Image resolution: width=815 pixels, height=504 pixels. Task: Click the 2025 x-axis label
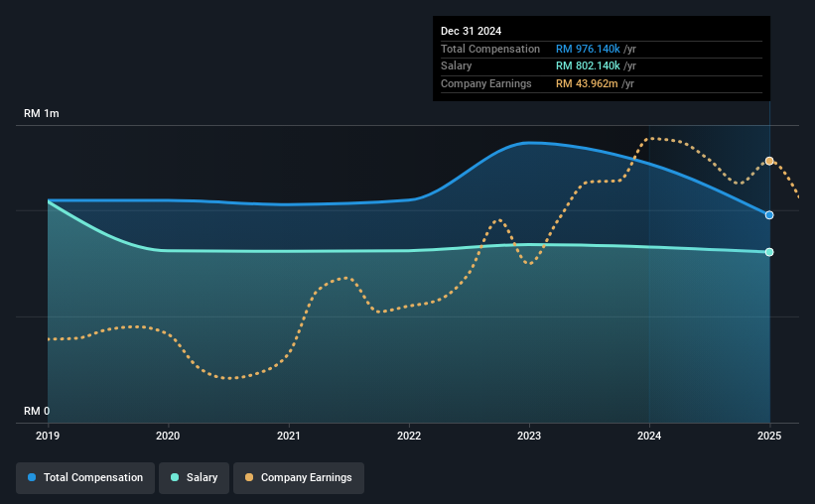click(x=769, y=436)
